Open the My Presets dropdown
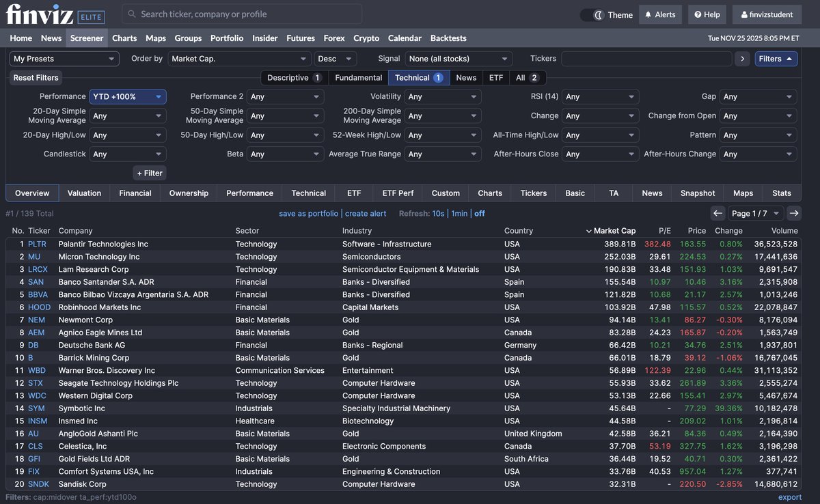820x504 pixels. 64,59
